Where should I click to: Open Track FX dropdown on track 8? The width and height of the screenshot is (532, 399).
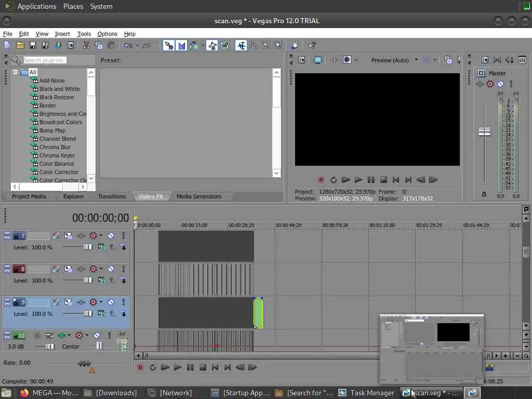pos(101,269)
